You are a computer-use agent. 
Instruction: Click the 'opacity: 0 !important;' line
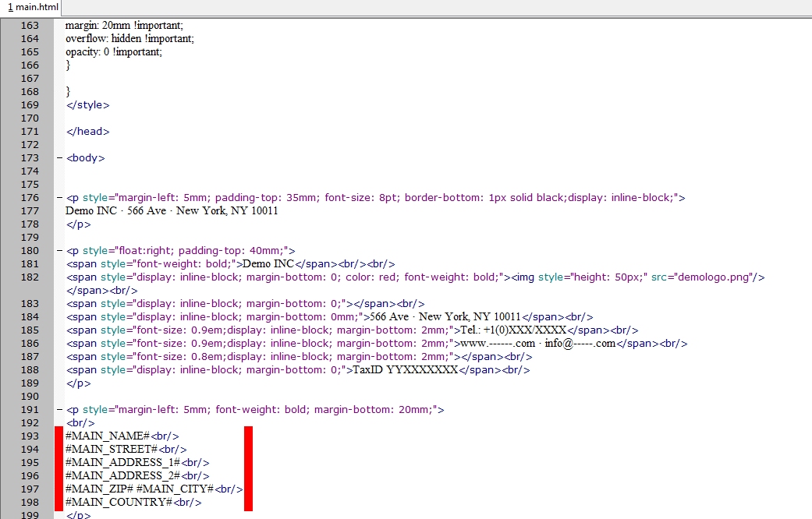click(x=114, y=52)
